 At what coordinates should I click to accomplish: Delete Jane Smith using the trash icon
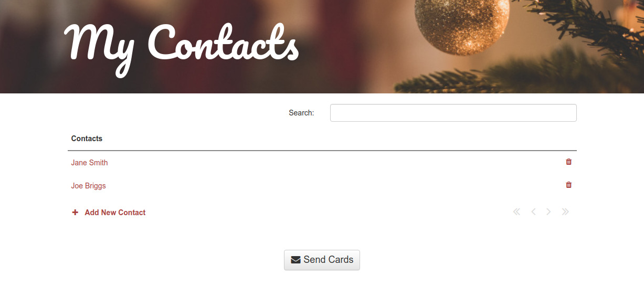click(568, 162)
